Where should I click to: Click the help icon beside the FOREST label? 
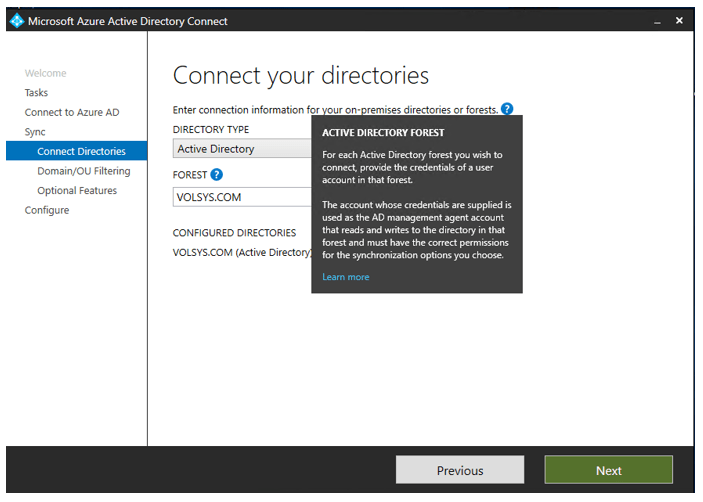217,175
